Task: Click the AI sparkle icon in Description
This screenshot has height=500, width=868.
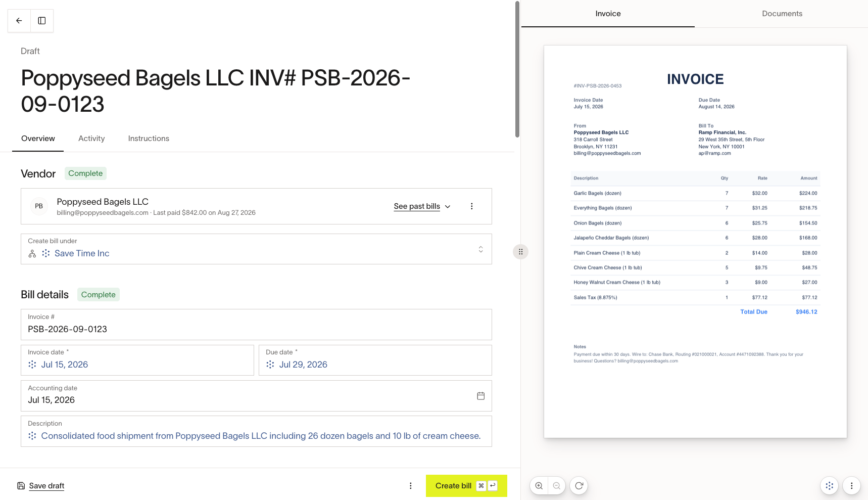Action: coord(32,436)
